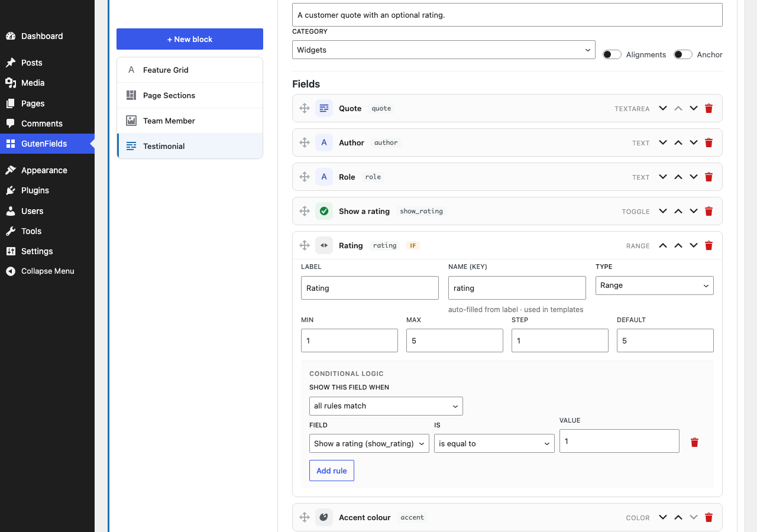This screenshot has height=532, width=757.
Task: Select the Page Sections block
Action: tap(190, 95)
